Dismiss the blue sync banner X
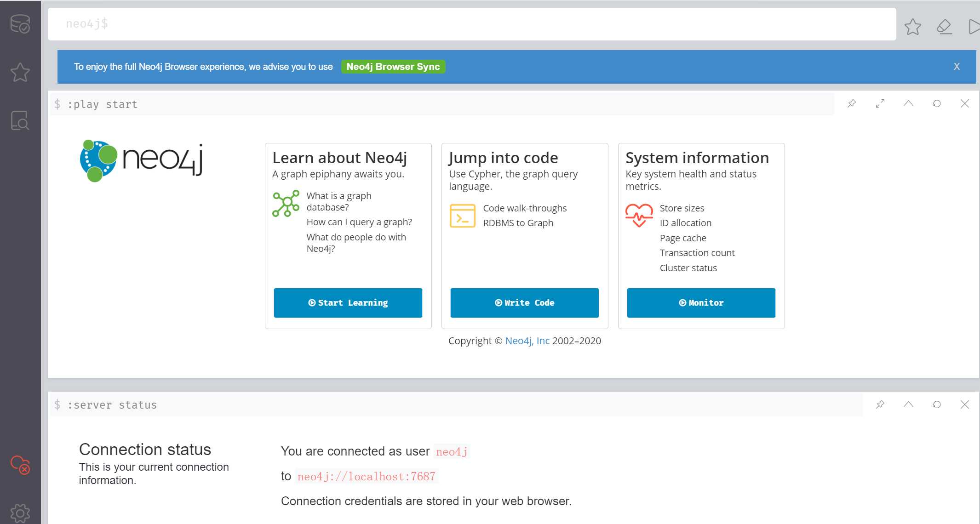 click(x=957, y=67)
